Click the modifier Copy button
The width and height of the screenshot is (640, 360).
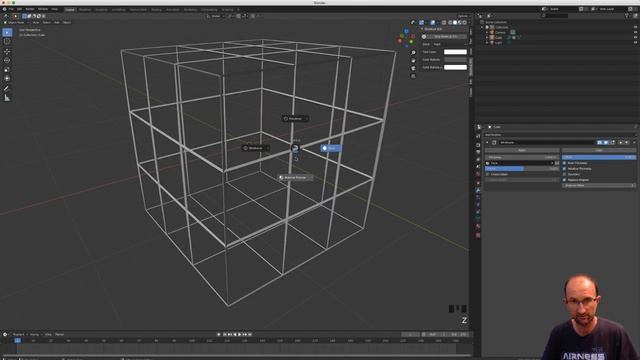(x=599, y=150)
